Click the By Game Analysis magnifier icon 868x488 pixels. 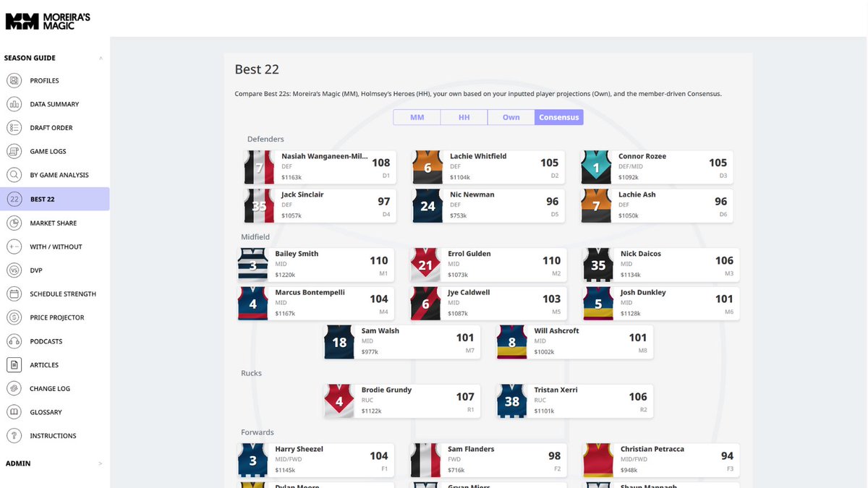[x=14, y=175]
